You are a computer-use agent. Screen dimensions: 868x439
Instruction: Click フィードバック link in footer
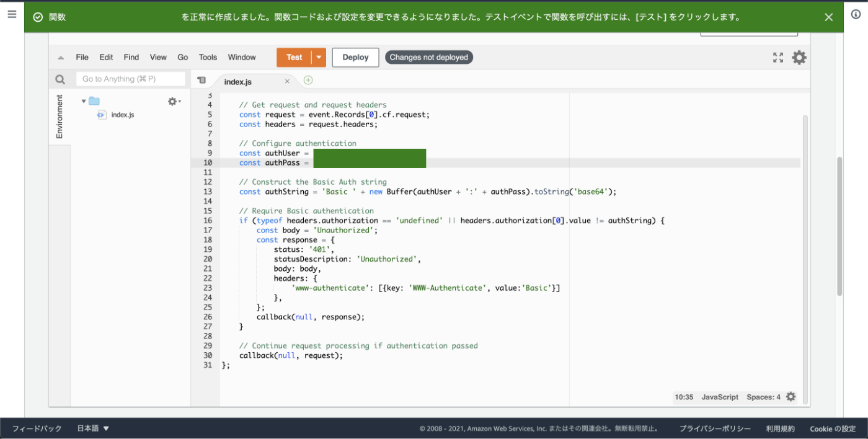37,428
